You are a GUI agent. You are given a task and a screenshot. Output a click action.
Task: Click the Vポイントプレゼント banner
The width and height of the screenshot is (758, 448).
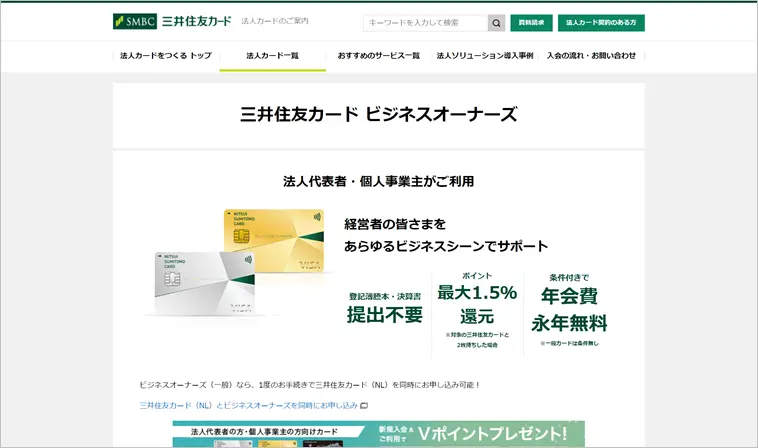point(379,434)
